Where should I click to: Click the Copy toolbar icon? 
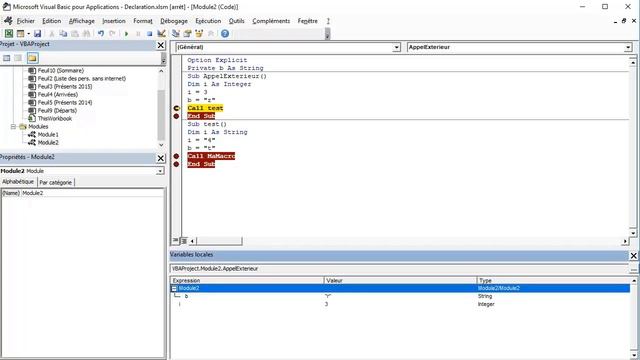point(63,33)
